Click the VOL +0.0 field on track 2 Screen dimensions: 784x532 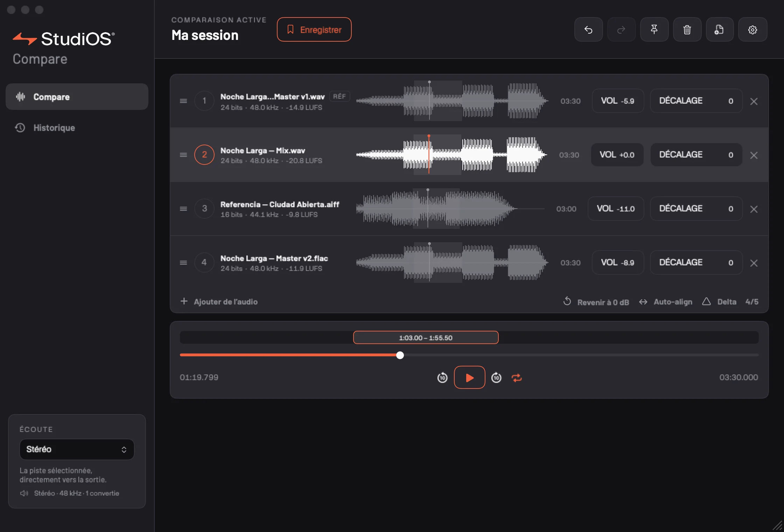[617, 155]
